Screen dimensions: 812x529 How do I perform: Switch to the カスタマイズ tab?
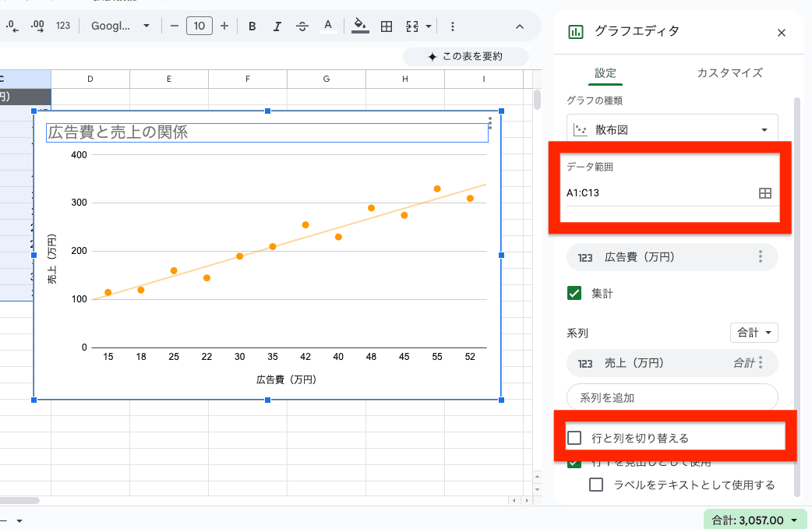[729, 73]
